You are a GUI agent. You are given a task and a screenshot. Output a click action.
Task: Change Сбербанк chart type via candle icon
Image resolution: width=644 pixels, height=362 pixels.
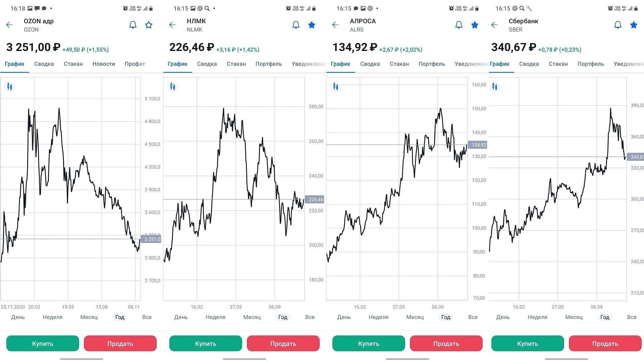pyautogui.click(x=494, y=87)
